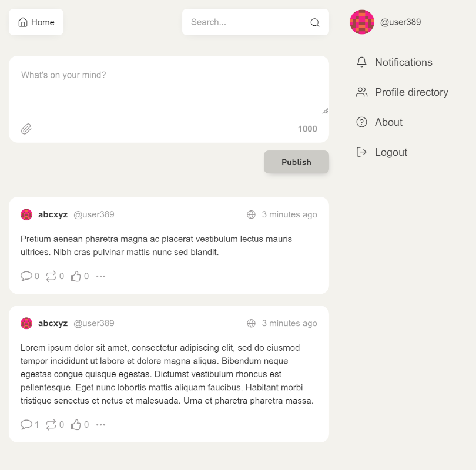Open reply on the Pretium aenean post
Viewport: 476px width, 470px height.
[26, 276]
